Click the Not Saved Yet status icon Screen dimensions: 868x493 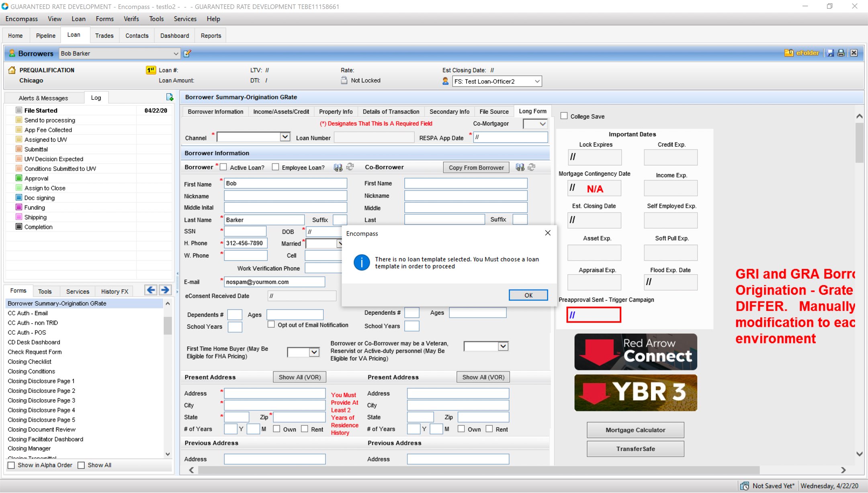(x=744, y=486)
